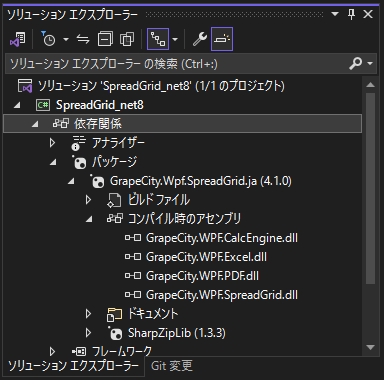Select the solution 'SpreadGrid_net8' root node
The width and height of the screenshot is (384, 380).
pos(161,86)
